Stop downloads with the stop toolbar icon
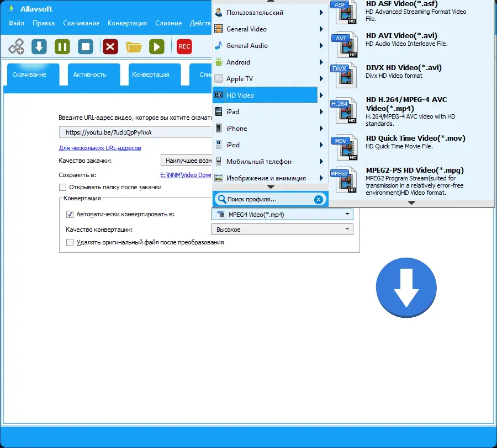 tap(86, 46)
